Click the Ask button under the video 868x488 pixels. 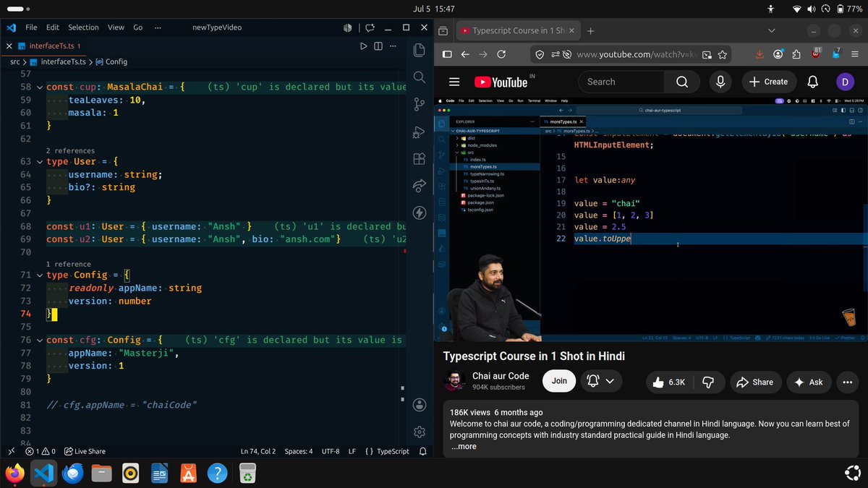pyautogui.click(x=808, y=382)
